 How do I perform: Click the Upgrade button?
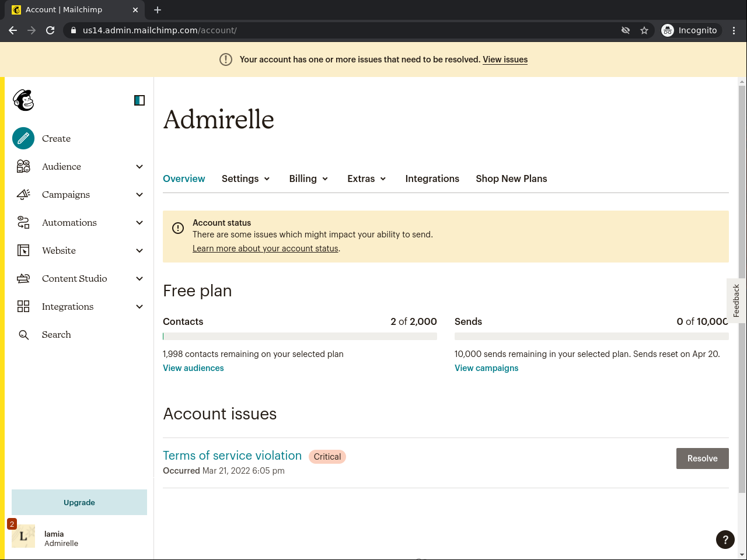[x=79, y=502]
